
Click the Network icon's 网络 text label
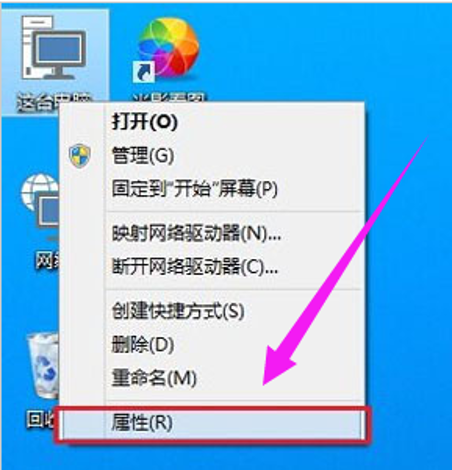click(x=47, y=260)
